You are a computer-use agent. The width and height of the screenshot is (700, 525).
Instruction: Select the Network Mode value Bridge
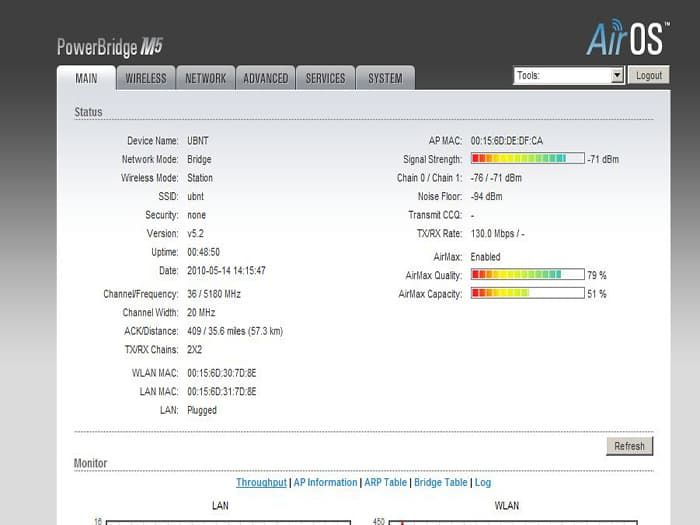click(199, 159)
